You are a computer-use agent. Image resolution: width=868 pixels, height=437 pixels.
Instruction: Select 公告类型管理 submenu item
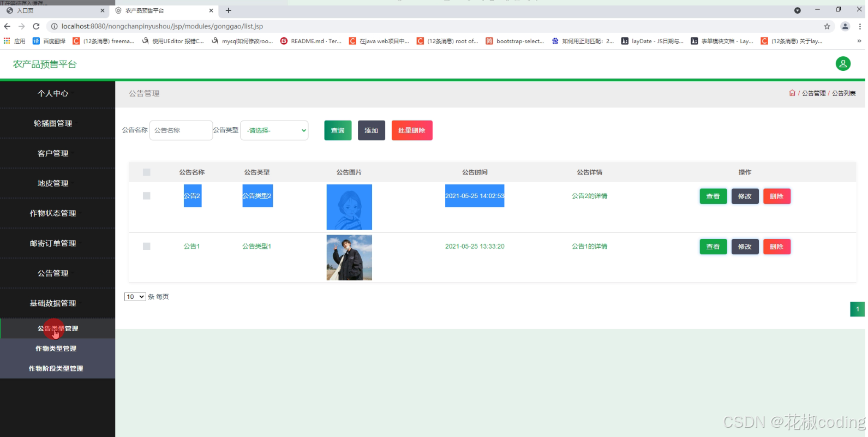click(x=58, y=328)
